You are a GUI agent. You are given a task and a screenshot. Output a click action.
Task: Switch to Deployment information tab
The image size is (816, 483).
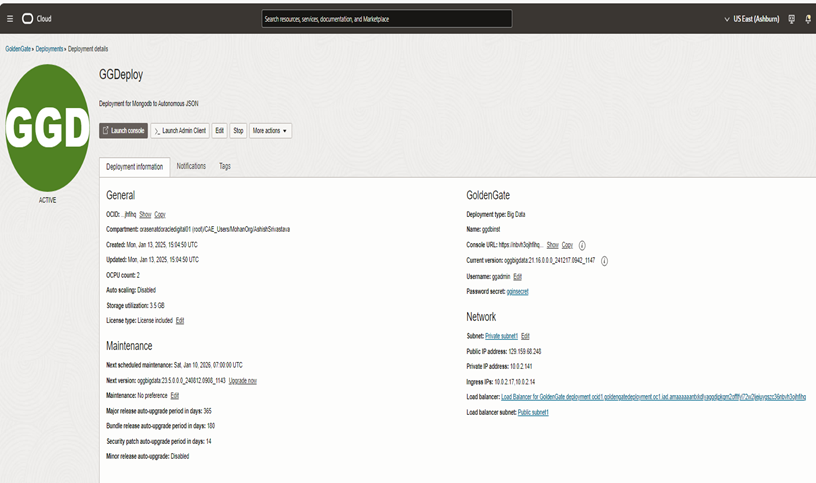pyautogui.click(x=135, y=167)
